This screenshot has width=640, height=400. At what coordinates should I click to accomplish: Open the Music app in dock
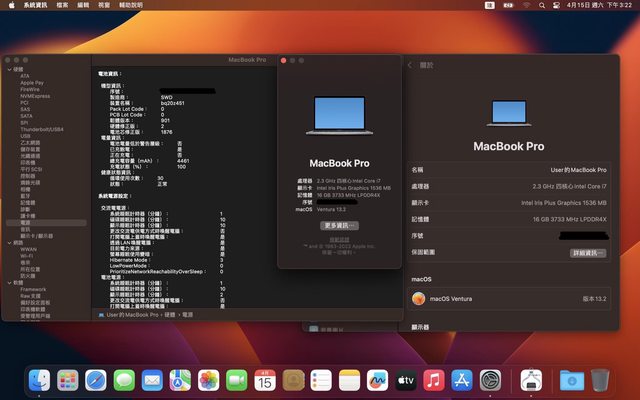(434, 380)
